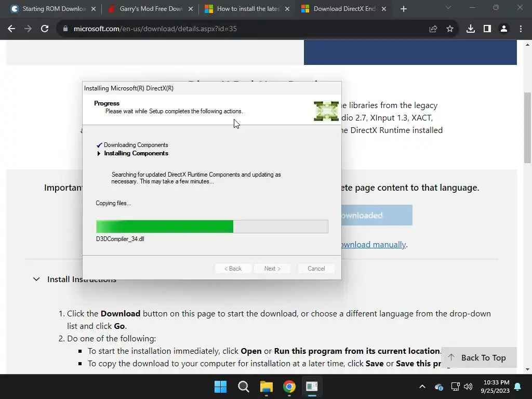The height and width of the screenshot is (399, 532).
Task: Open Google Chrome from the taskbar
Action: (x=289, y=387)
